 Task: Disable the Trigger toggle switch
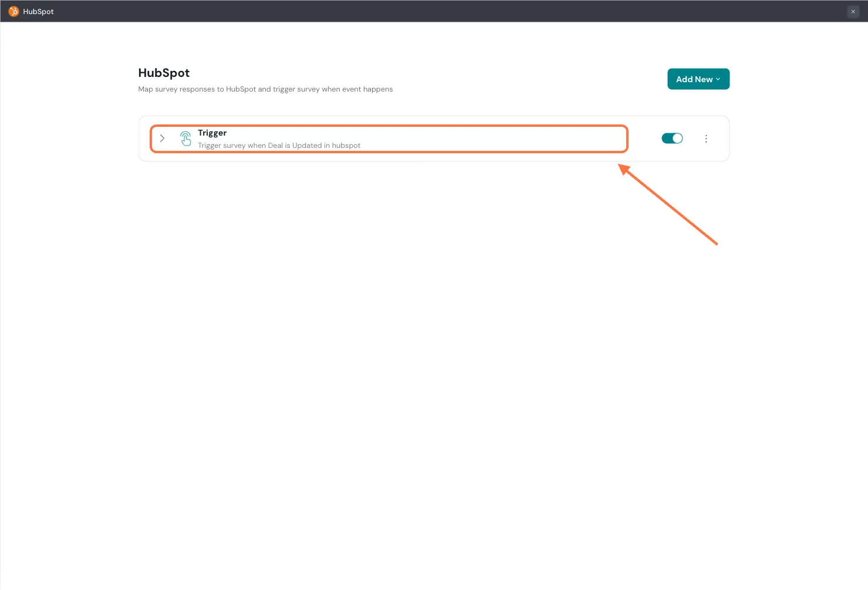pyautogui.click(x=672, y=139)
